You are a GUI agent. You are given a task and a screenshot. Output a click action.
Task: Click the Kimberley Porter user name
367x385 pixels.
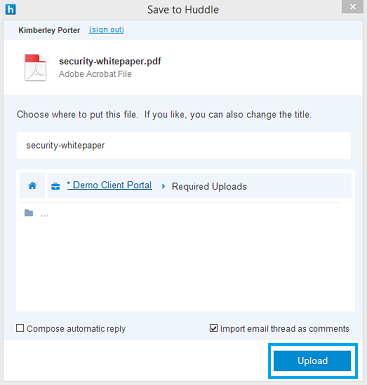point(49,30)
